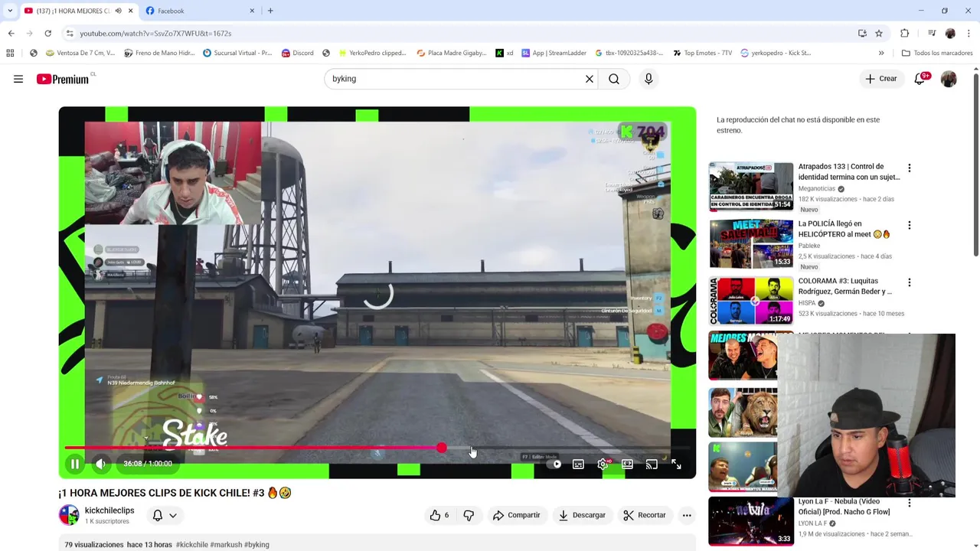The width and height of the screenshot is (980, 551).
Task: Open YouTube notifications bell
Action: (920, 79)
